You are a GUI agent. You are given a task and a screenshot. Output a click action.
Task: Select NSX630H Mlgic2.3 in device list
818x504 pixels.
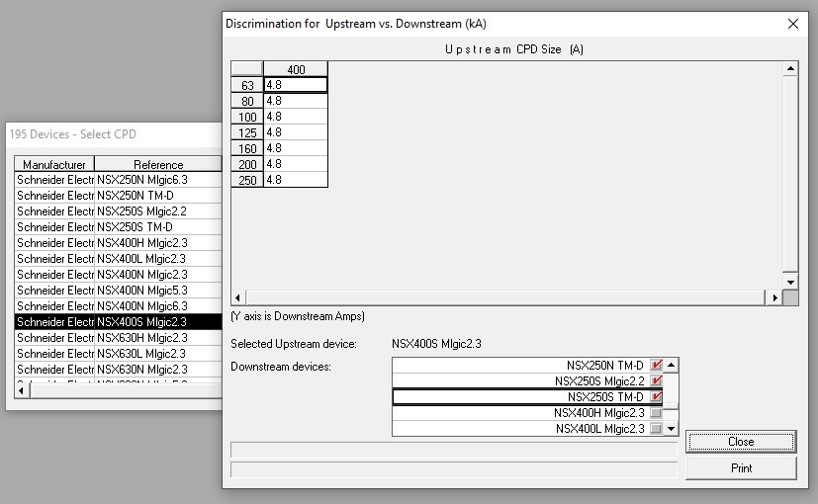(x=119, y=338)
